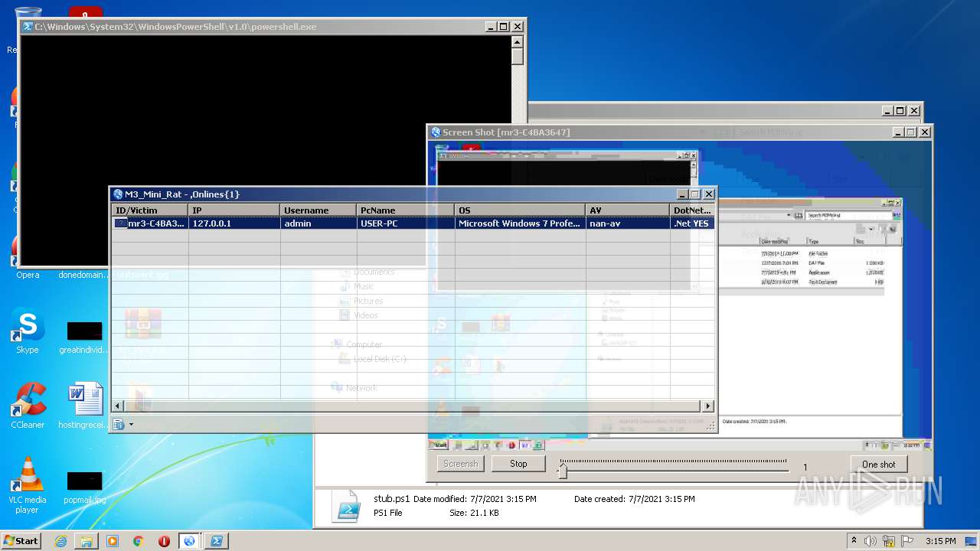Minimize the Screen Shot window
The height and width of the screenshot is (551, 980).
click(x=897, y=132)
